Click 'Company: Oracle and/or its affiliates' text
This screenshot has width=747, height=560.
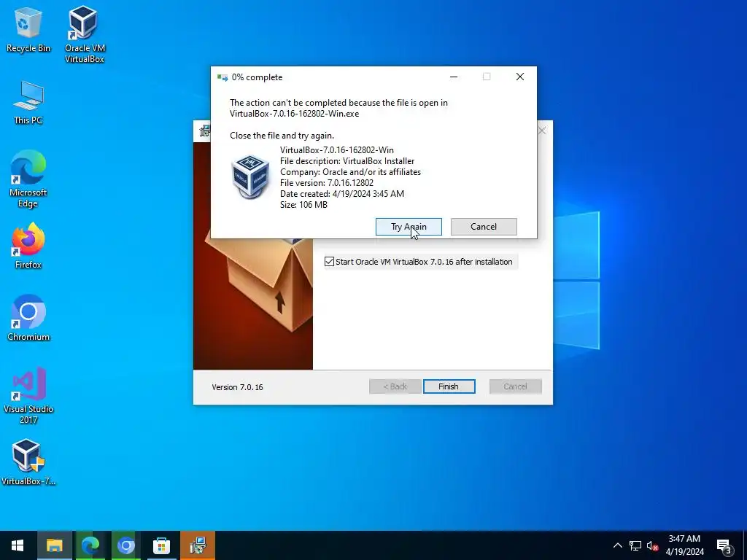pos(351,172)
